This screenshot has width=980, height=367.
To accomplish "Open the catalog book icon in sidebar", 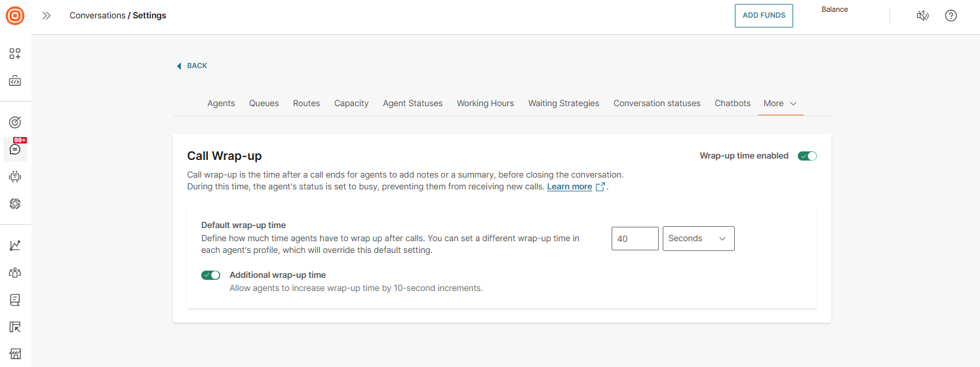I will (15, 299).
